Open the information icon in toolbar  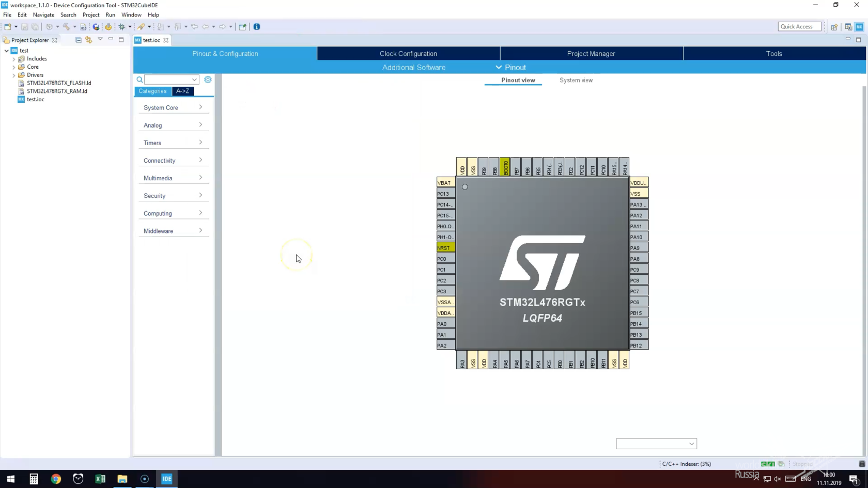pyautogui.click(x=257, y=26)
